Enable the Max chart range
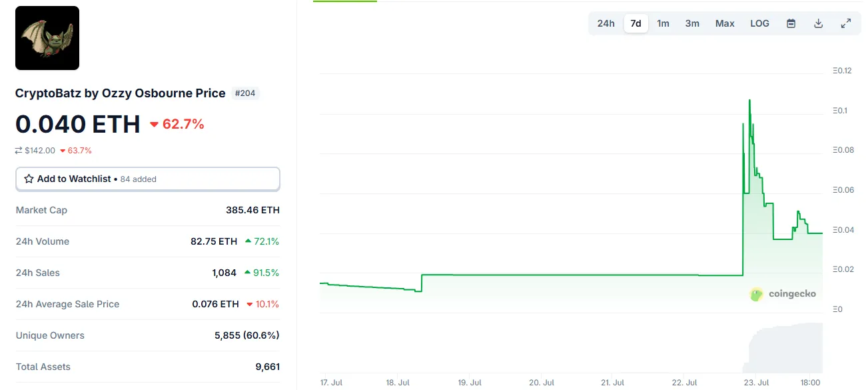Viewport: 868px width, 390px height. pos(725,23)
